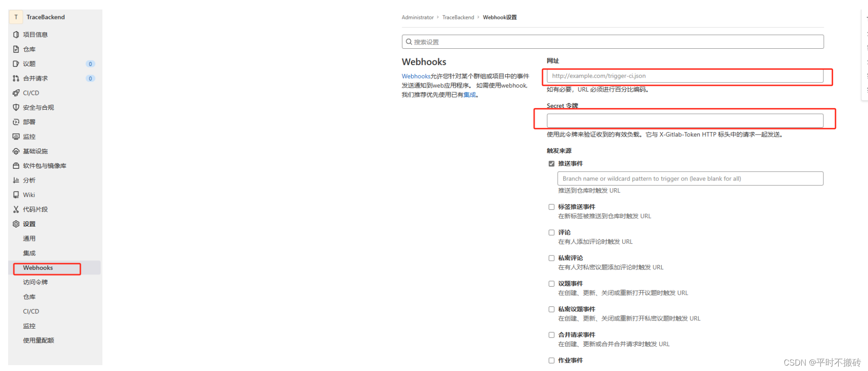868x371 pixels.
Task: Enable the 议题事件 checkbox
Action: (551, 284)
